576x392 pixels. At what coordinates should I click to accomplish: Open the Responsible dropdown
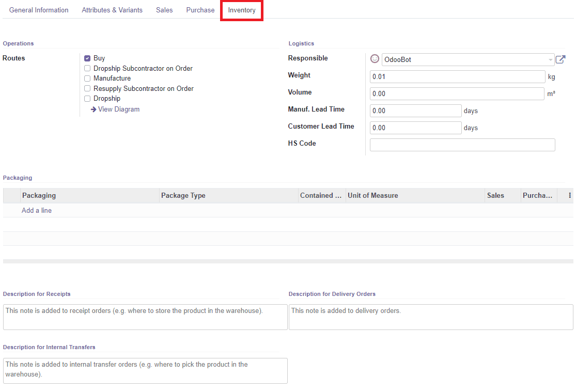click(549, 59)
